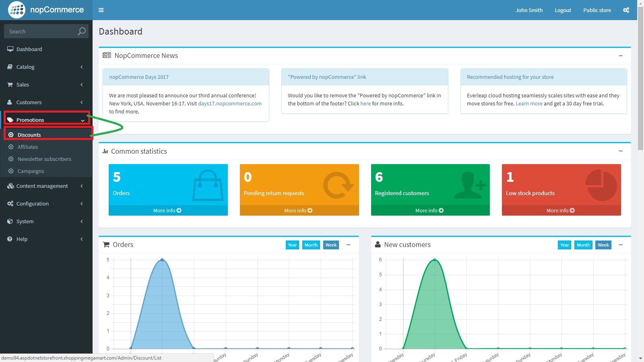Collapse the NopCommerce News panel
Screen dimensions: 644x362
point(621,56)
